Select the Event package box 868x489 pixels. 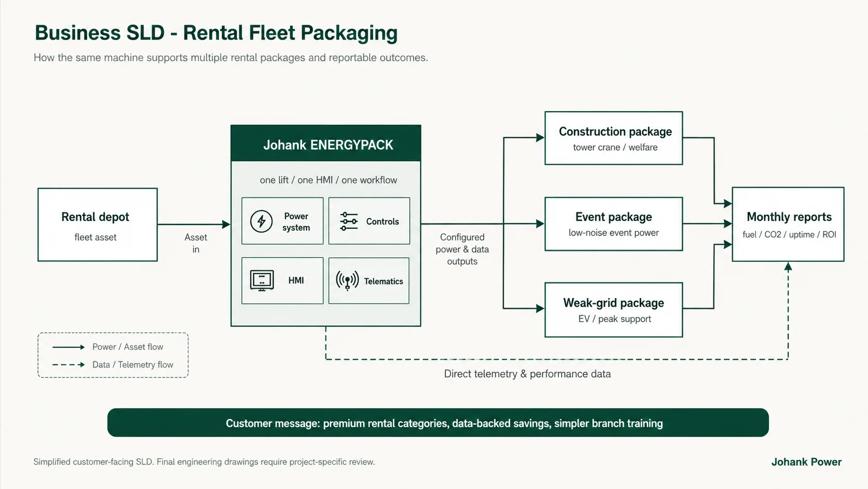tap(614, 224)
